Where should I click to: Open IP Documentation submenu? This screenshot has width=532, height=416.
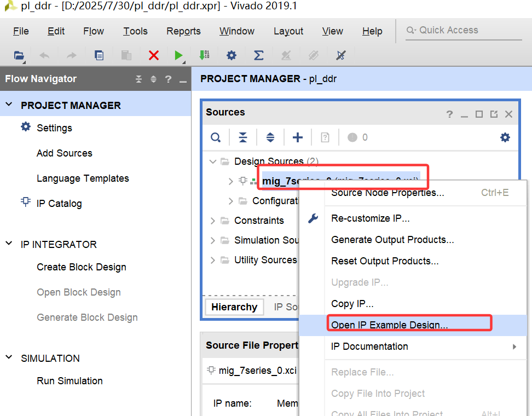click(413, 346)
